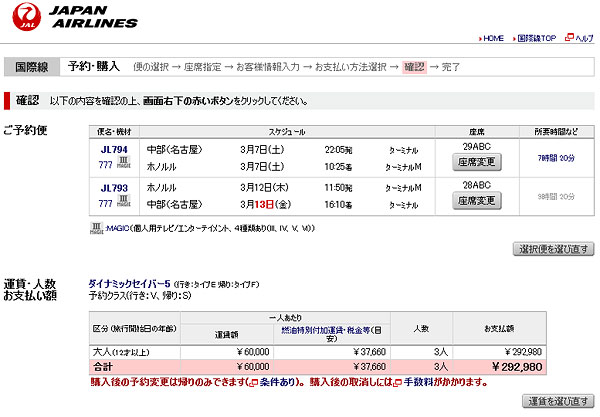600x417 pixels.
Task: Open ダイナミックセイバー5 fare details
Action: coord(130,284)
